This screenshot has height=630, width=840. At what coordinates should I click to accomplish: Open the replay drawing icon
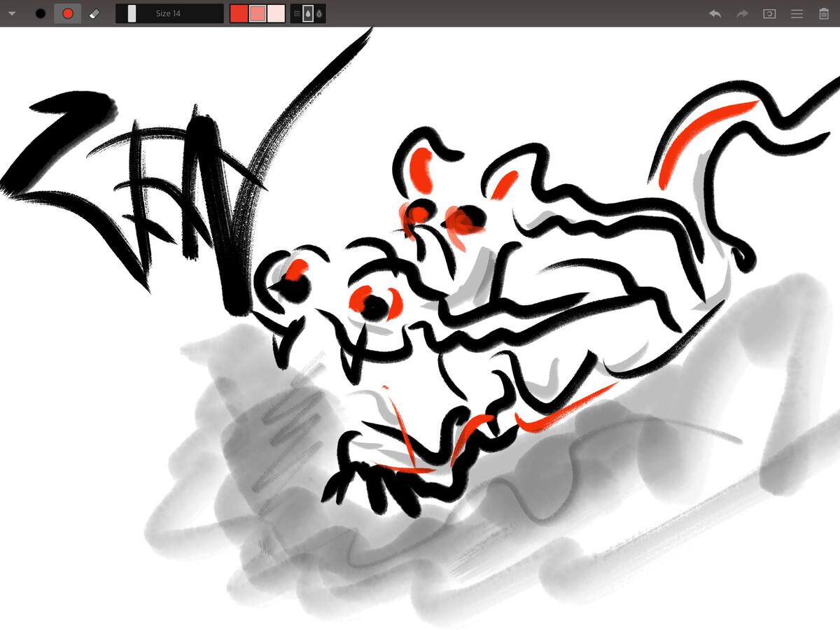pyautogui.click(x=769, y=13)
